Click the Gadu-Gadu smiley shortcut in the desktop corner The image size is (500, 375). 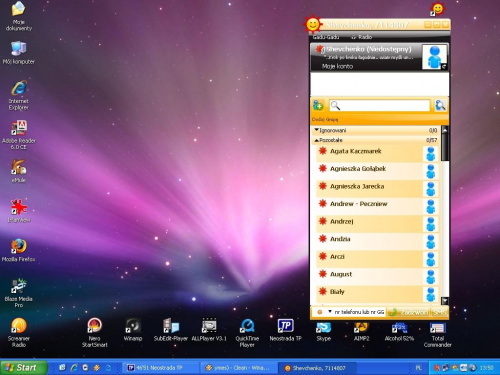(x=437, y=9)
